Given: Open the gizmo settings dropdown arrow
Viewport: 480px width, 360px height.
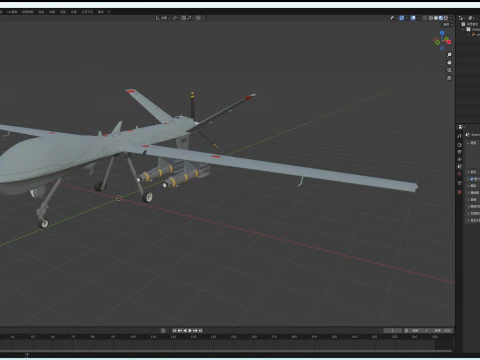Looking at the screenshot, I should click(x=407, y=18).
